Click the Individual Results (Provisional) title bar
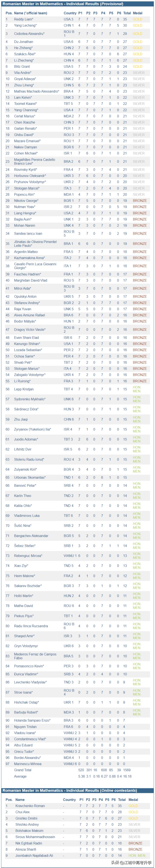 63,4
